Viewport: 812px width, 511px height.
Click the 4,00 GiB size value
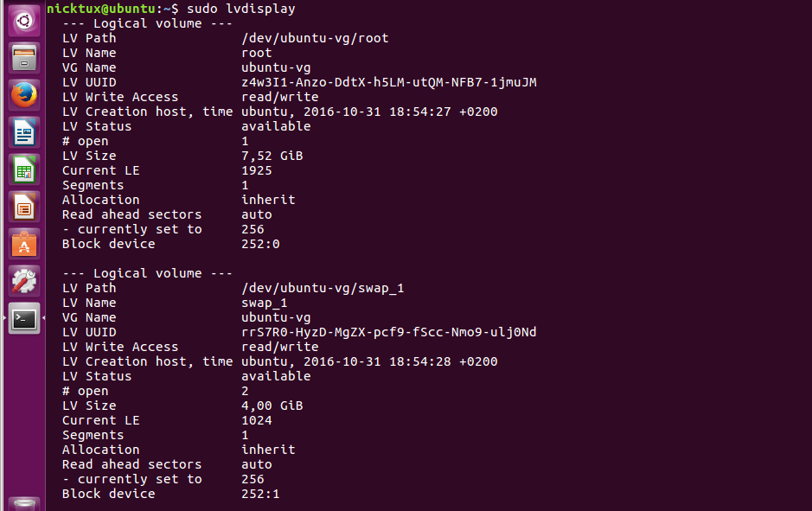(x=272, y=406)
